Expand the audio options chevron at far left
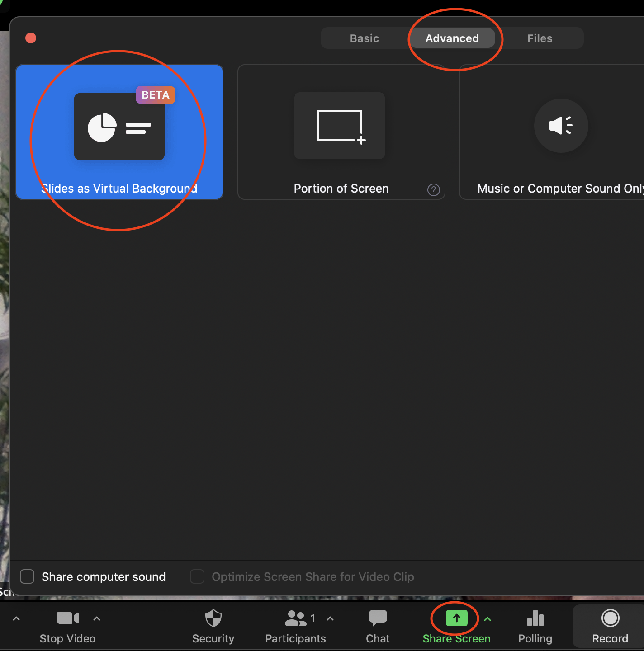The image size is (644, 651). (x=16, y=618)
